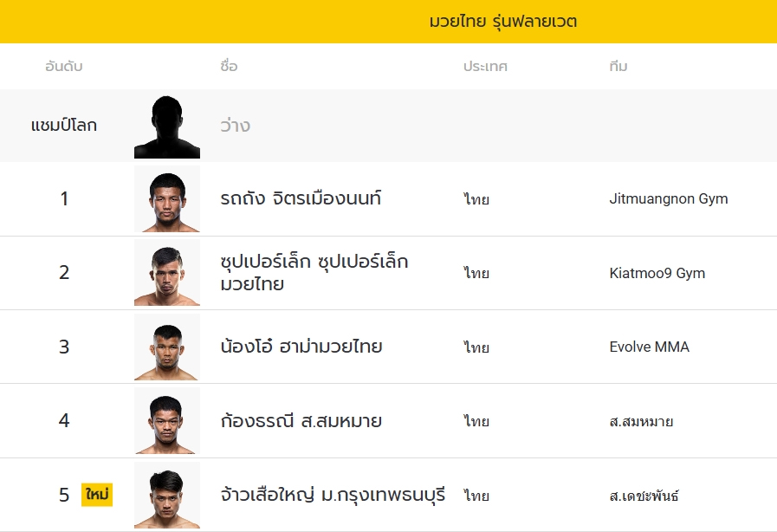The image size is (777, 532).
Task: Open the รถถัง จิตรเมืองนนท์ name link
Action: (x=301, y=199)
